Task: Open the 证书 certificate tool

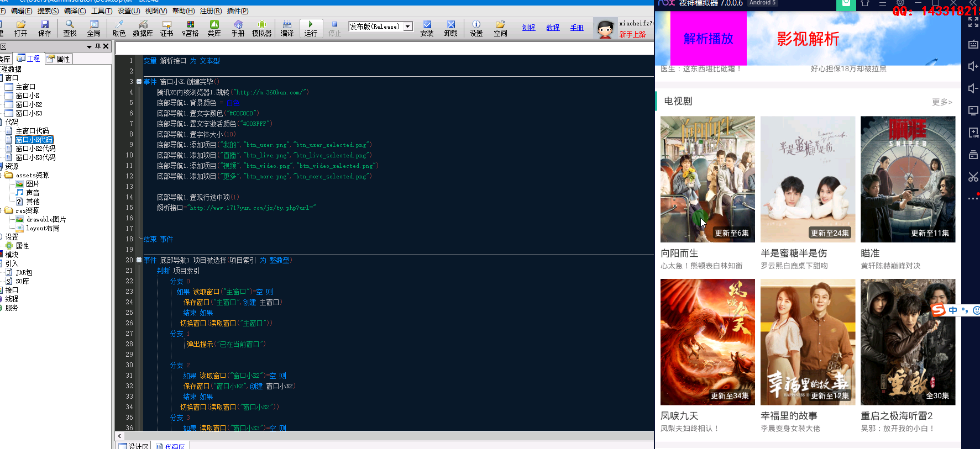Action: click(166, 28)
